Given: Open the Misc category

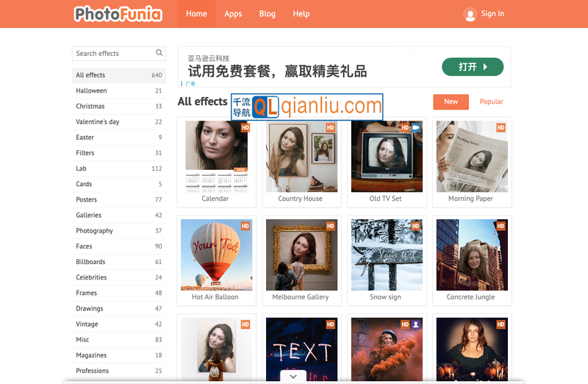Looking at the screenshot, I should tap(119, 340).
